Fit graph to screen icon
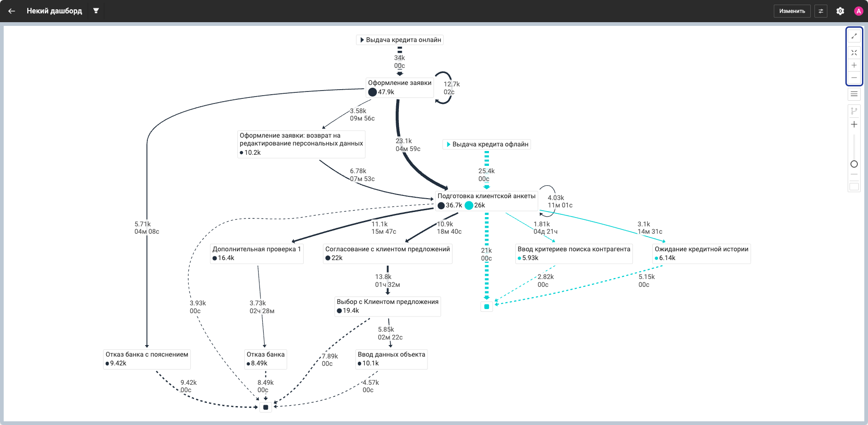 pos(854,53)
